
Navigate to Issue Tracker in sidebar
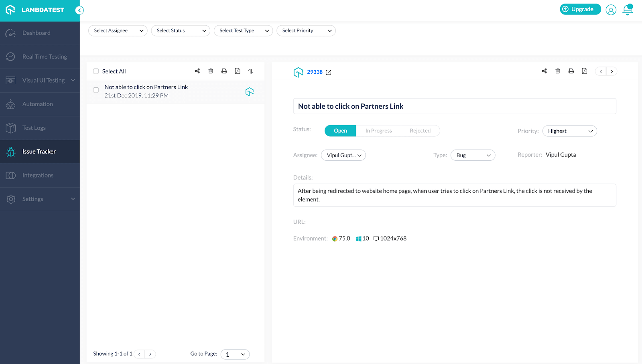39,152
